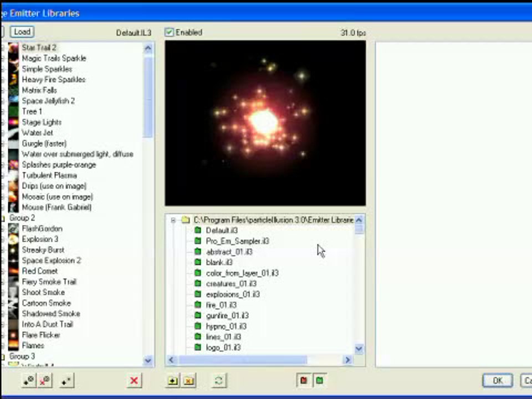Viewport: 532px width, 399px height.
Task: Collapse the Emitter Libraries folder tree
Action: pyautogui.click(x=173, y=220)
